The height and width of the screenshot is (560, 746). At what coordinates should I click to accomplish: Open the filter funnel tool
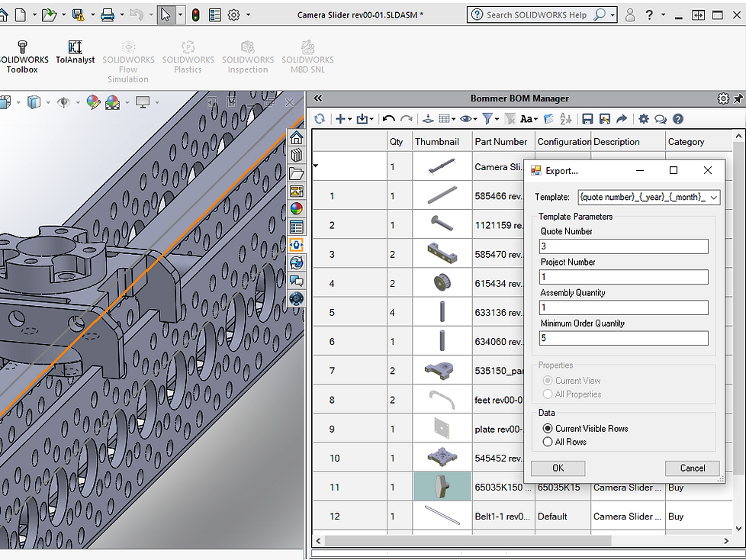(489, 119)
